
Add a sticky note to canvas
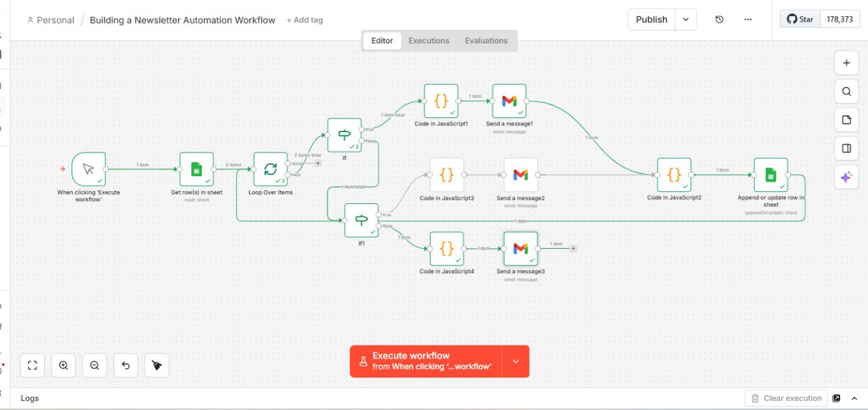846,120
